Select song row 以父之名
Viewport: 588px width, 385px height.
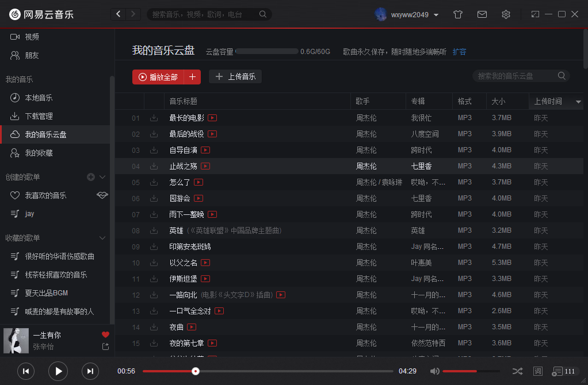click(349, 263)
